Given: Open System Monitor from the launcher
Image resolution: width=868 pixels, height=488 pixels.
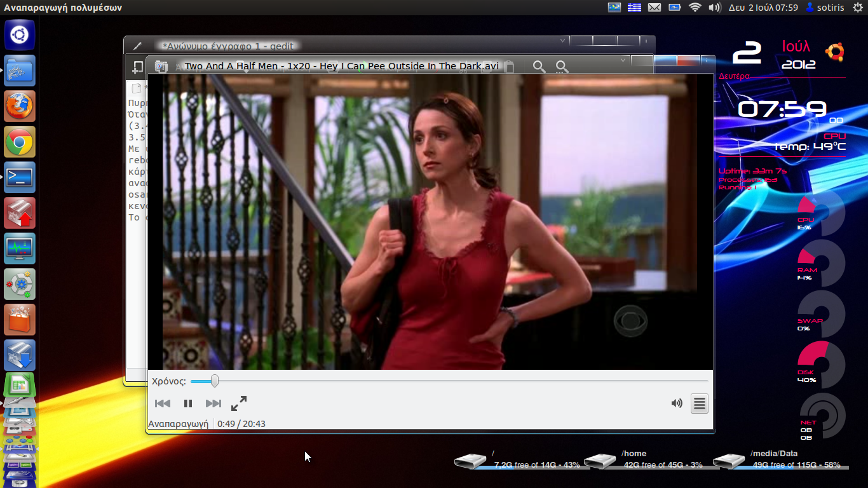Looking at the screenshot, I should coord(20,248).
